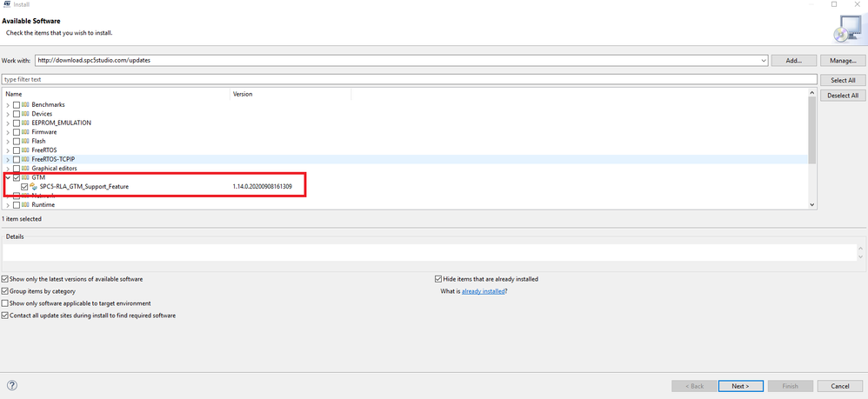Screen dimensions: 868x399
Task: Toggle Show only the latest versions checkbox
Action: click(5, 279)
